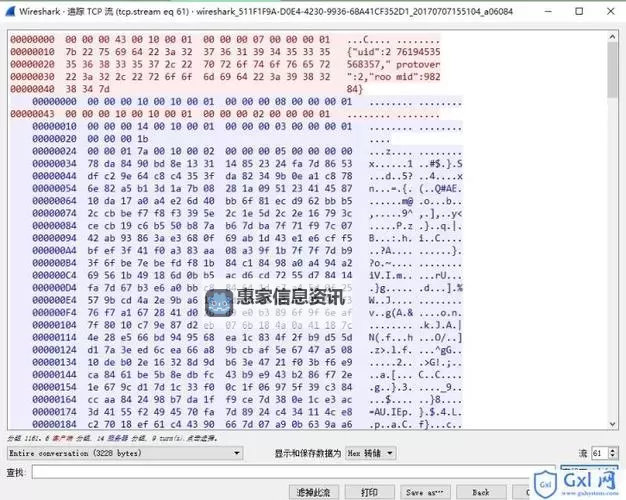This screenshot has height=500, width=626.
Task: Click the offset 00000164 row
Action: pyautogui.click(x=247, y=399)
